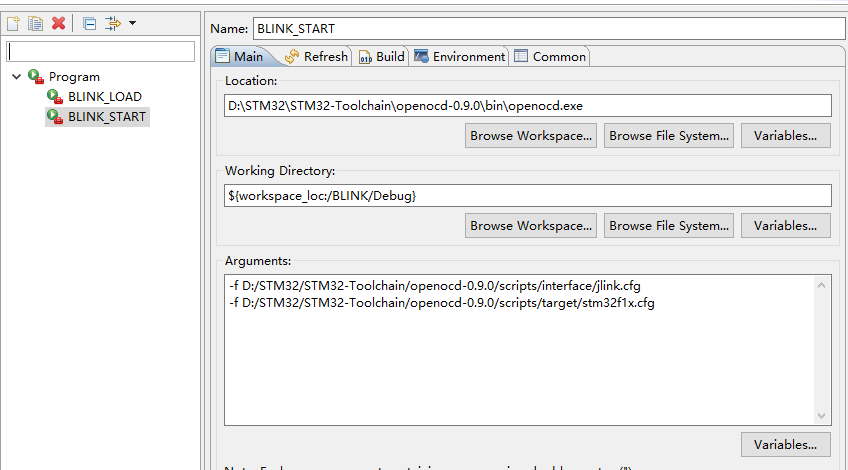Screen dimensions: 848x470
Task: Click the Duplicate launch configuration icon
Action: point(36,23)
